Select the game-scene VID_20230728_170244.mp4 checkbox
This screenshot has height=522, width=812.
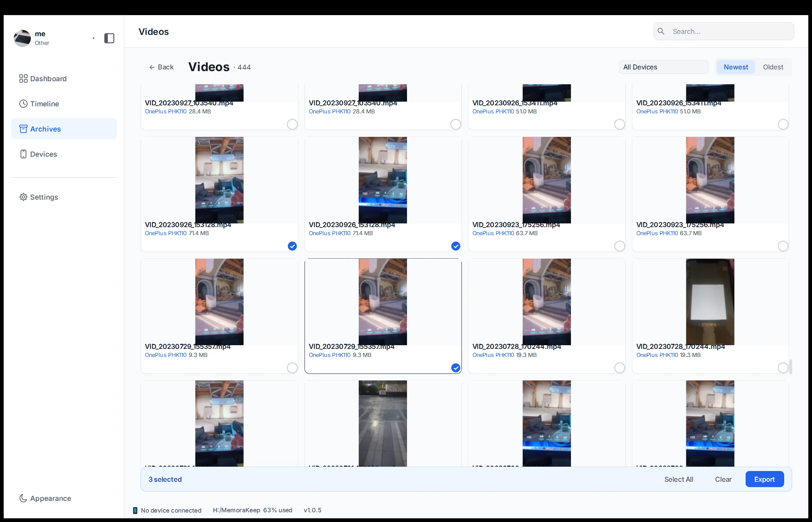(x=619, y=367)
